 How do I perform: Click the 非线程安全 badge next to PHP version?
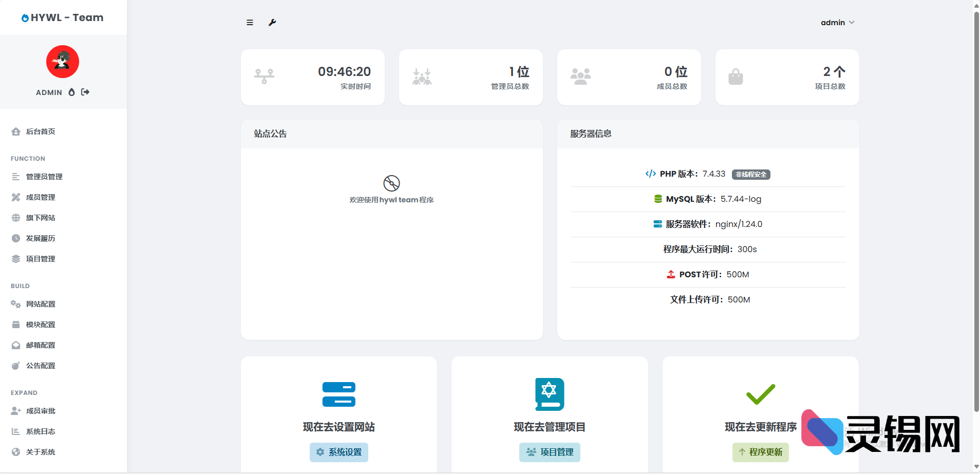pyautogui.click(x=750, y=174)
